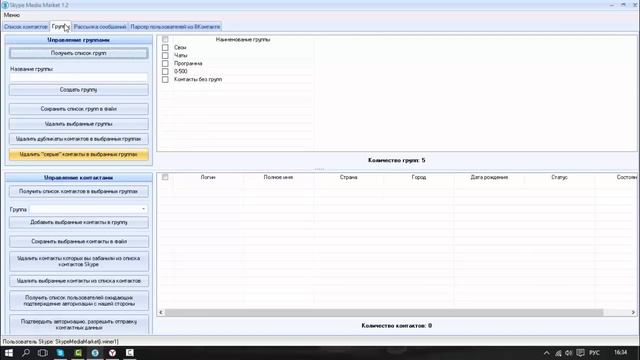This screenshot has height=360, width=640.
Task: Check the 'Контакты без групп' checkbox
Action: (x=165, y=79)
